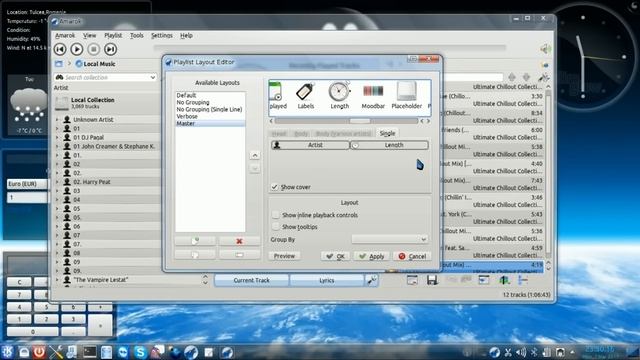The width and height of the screenshot is (640, 360).
Task: Expand 01 John Creamer & Stephane K. entry
Action: (x=58, y=147)
